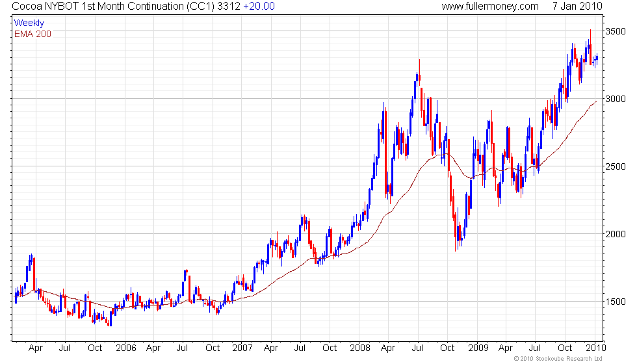This screenshot has width=637, height=364.
Task: Click the 2010 year label on time axis
Action: 595,348
